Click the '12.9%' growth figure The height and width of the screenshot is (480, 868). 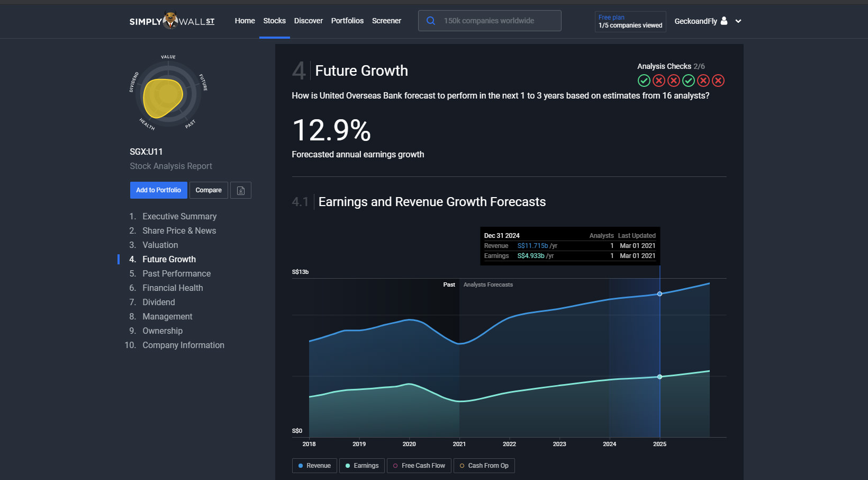click(331, 130)
